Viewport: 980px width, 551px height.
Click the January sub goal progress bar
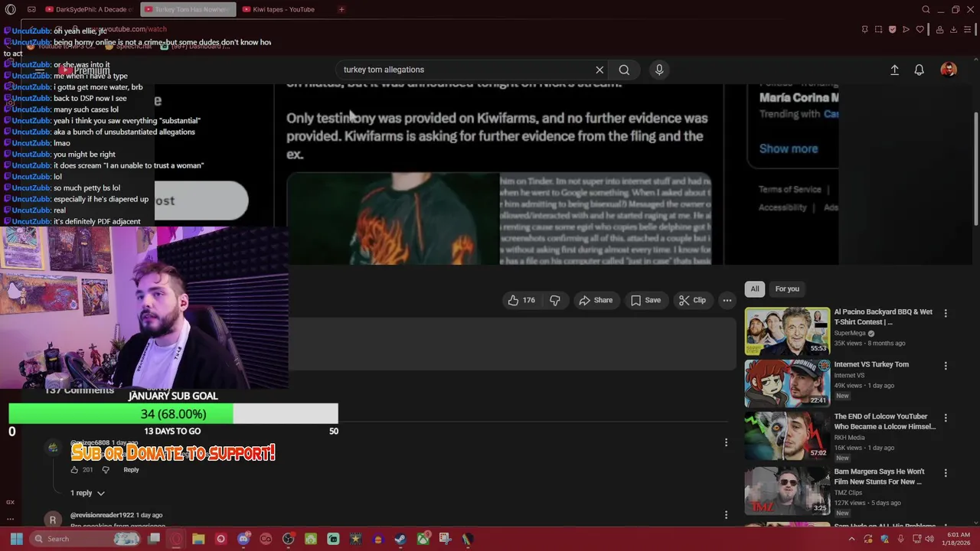tap(173, 414)
